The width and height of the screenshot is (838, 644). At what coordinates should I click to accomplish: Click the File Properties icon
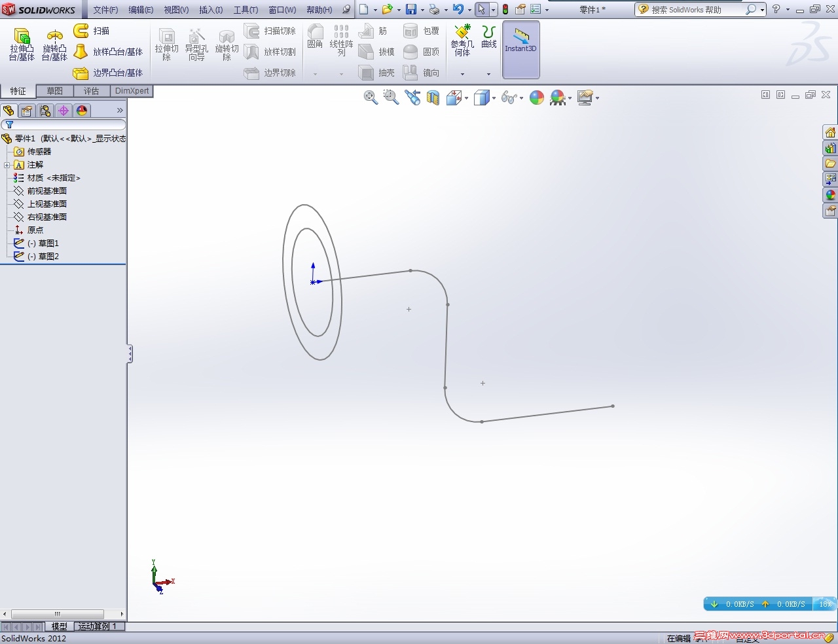point(520,9)
